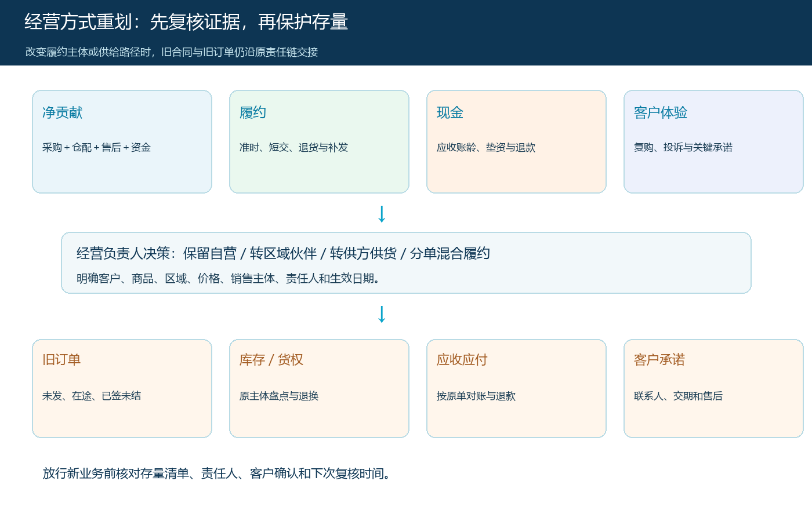This screenshot has height=510, width=812.
Task: Click the text 按原单对账与退款
Action: 476,396
